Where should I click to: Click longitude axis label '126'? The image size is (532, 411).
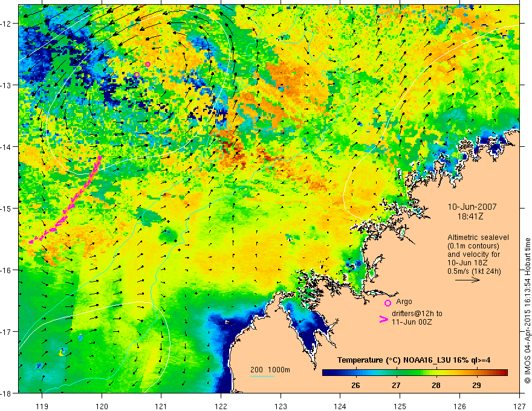click(x=459, y=406)
